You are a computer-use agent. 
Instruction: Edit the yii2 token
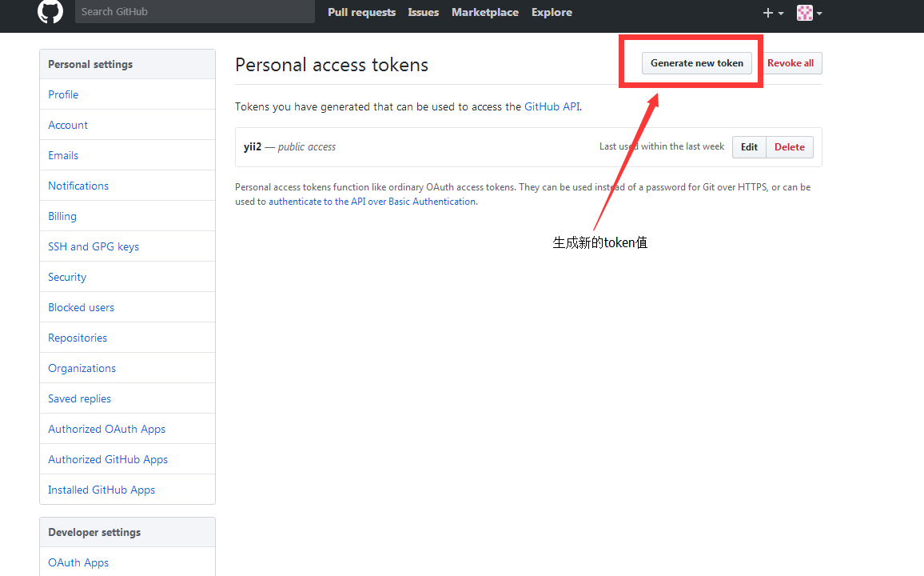click(x=749, y=147)
